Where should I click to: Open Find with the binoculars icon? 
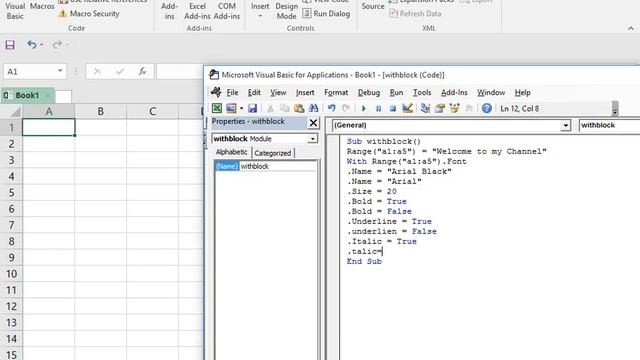[x=313, y=108]
